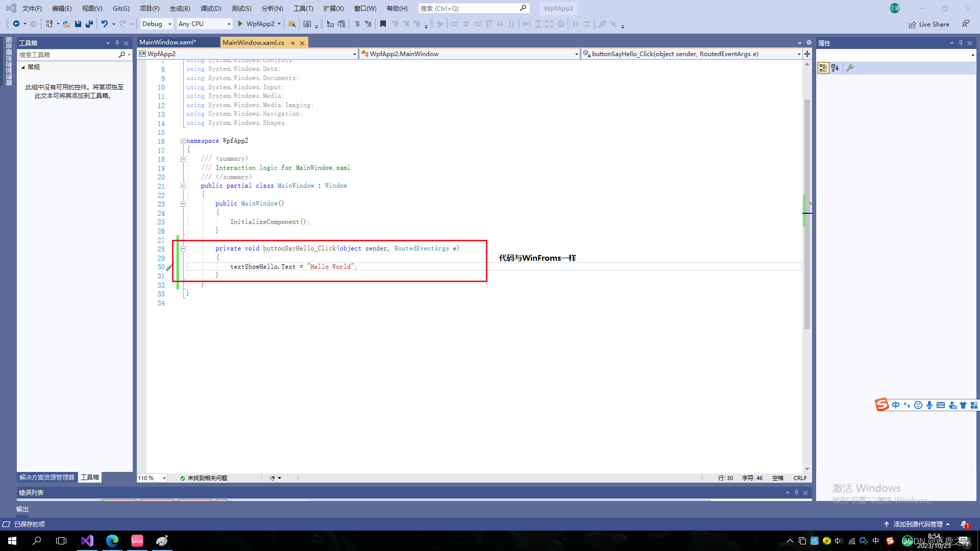
Task: Toggle auto-hide pin on 错误列表 panel
Action: [796, 492]
